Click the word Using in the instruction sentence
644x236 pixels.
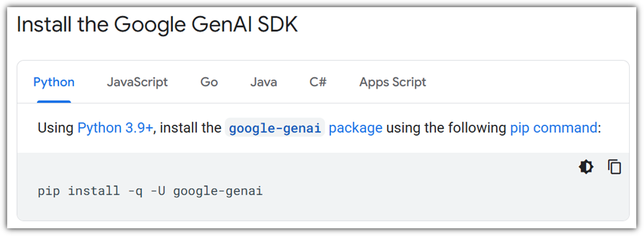56,128
